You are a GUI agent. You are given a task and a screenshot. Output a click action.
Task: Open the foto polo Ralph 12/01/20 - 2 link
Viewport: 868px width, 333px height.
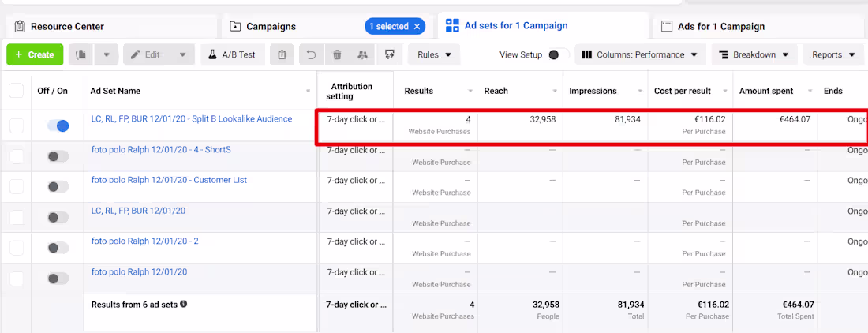pos(144,241)
